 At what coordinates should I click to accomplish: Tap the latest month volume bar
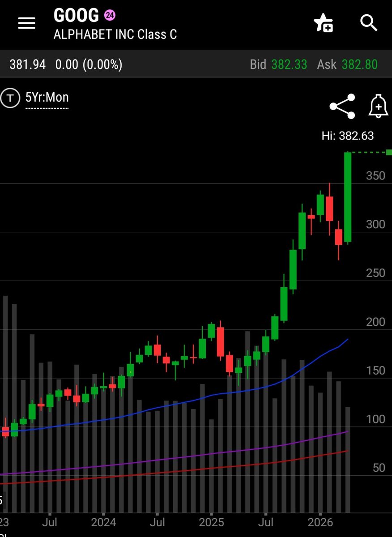pos(348,460)
